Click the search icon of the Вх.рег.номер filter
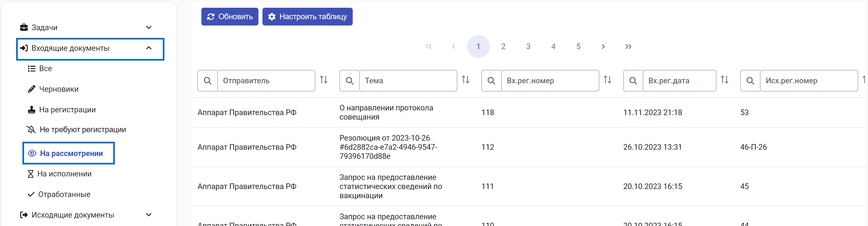 pos(491,81)
